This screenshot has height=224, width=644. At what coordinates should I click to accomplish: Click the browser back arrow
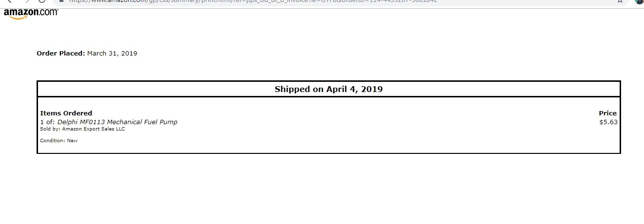8,1
